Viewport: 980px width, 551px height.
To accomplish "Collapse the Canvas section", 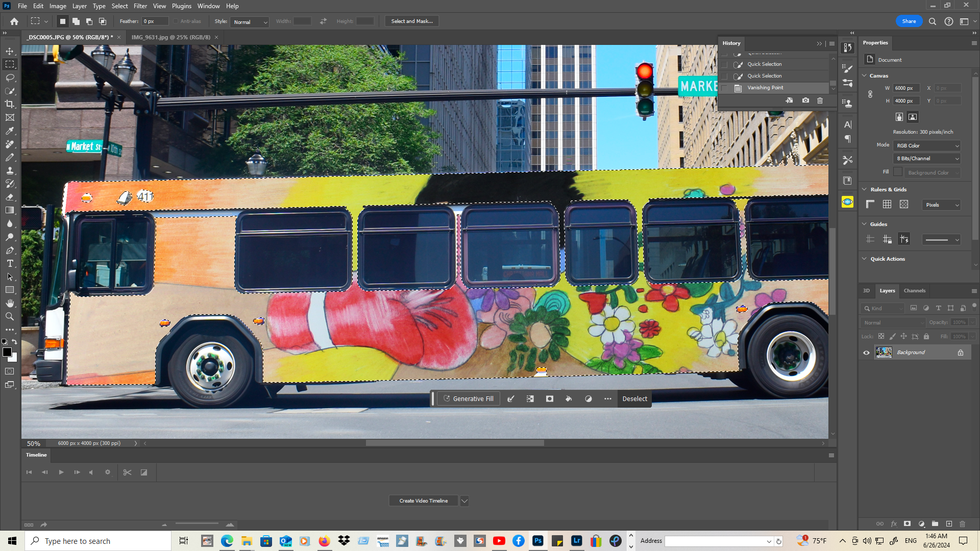I will 865,76.
